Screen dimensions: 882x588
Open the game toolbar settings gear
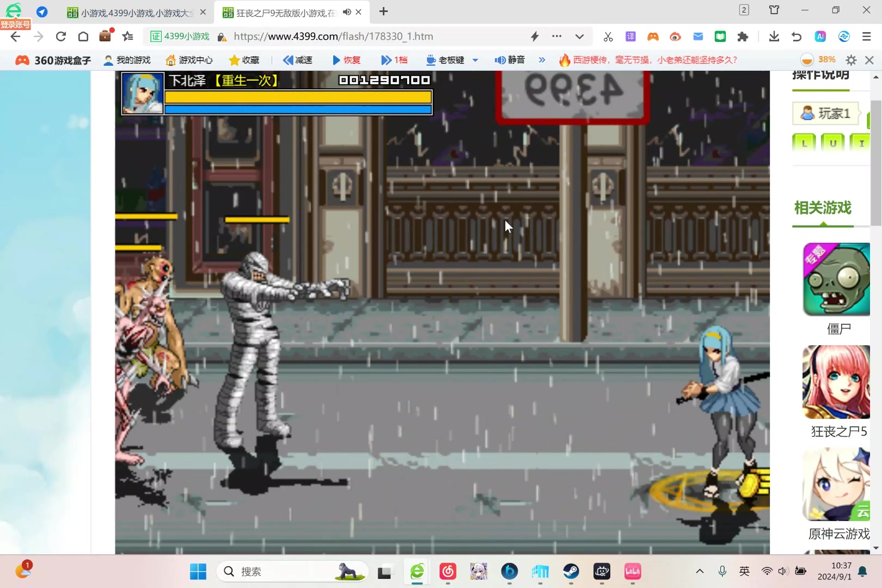tap(851, 60)
